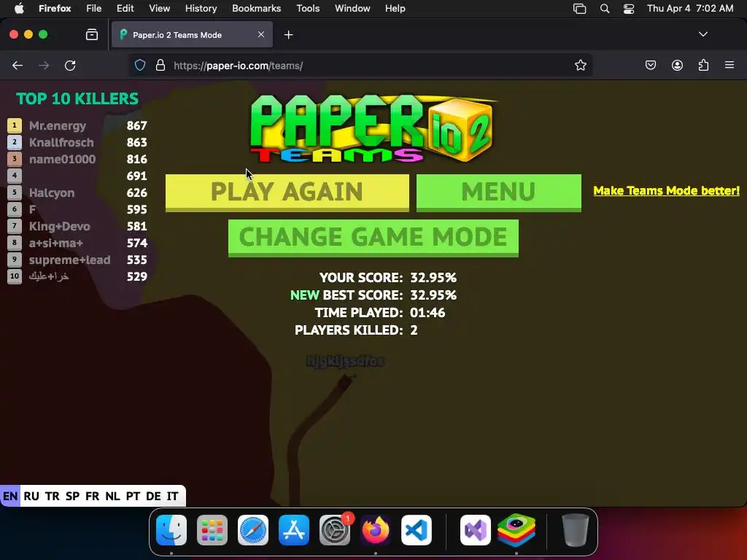Open Firefox View recent tabs icon

pos(91,35)
